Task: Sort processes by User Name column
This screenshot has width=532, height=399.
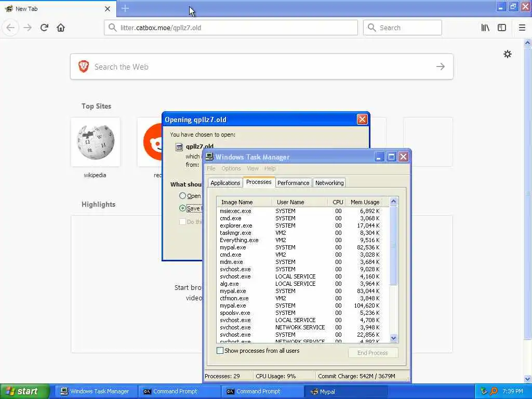Action: coord(300,202)
